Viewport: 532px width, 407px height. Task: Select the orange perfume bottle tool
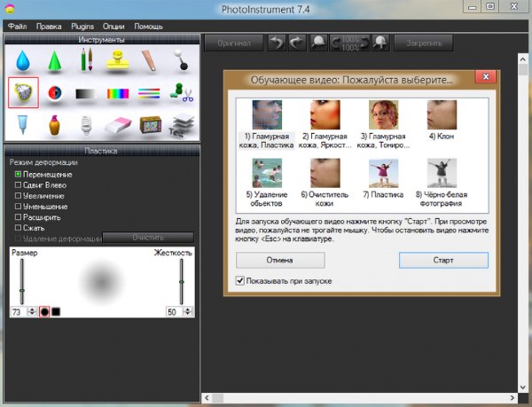coord(54,125)
